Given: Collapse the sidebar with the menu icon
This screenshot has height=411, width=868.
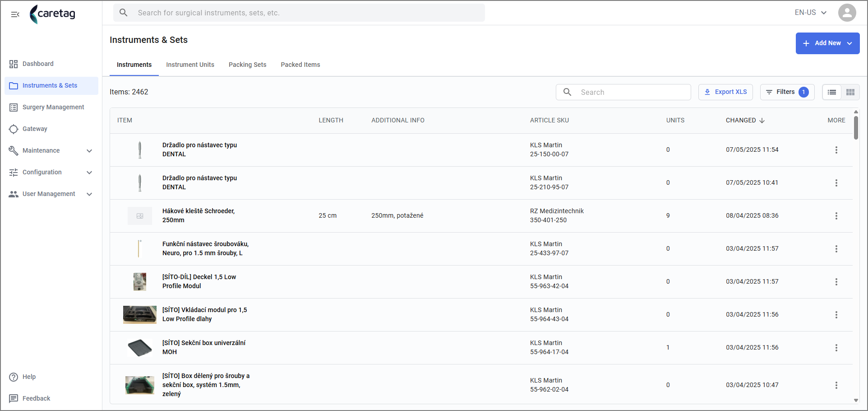Looking at the screenshot, I should coord(15,14).
